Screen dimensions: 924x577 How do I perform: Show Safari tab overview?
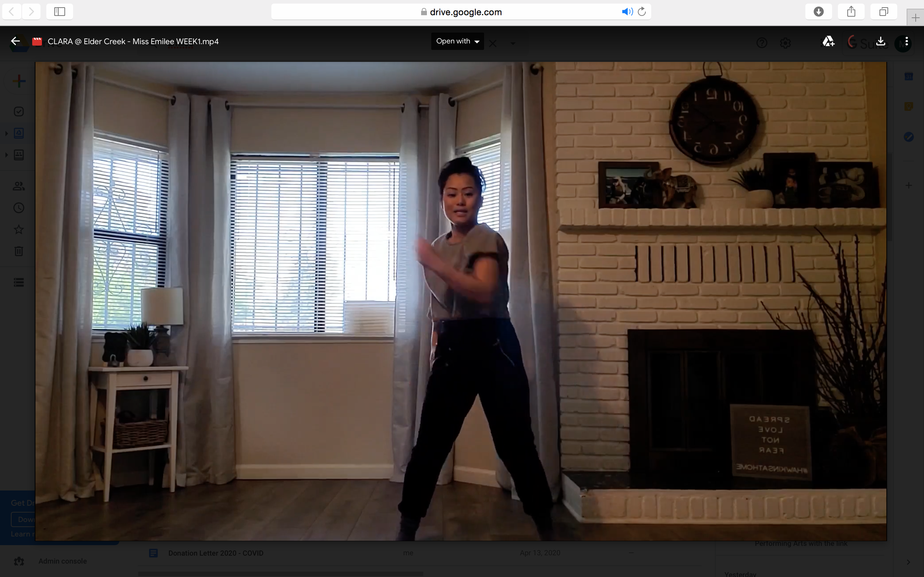coord(883,12)
